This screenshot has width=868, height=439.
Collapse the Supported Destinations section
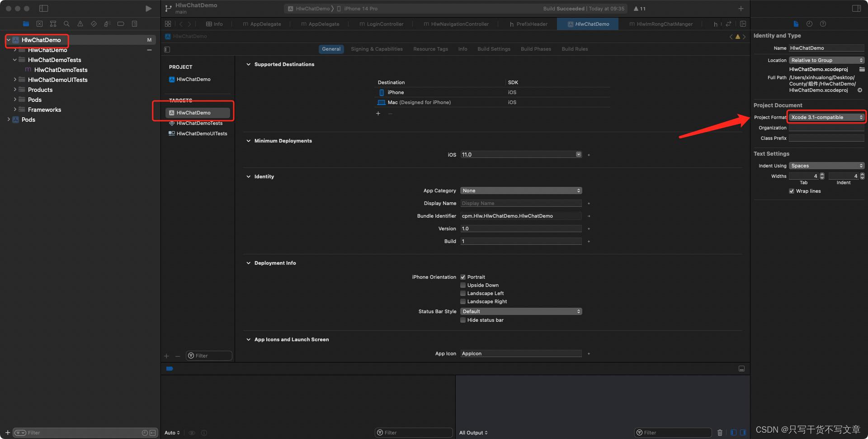(x=248, y=64)
